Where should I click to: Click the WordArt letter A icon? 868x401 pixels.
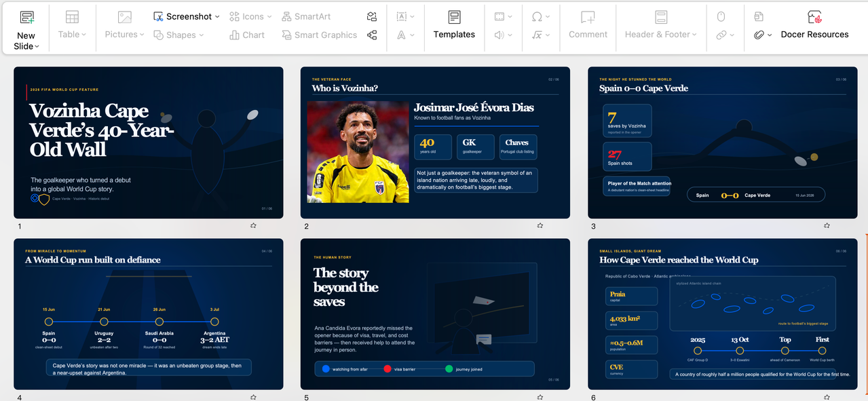pos(402,35)
